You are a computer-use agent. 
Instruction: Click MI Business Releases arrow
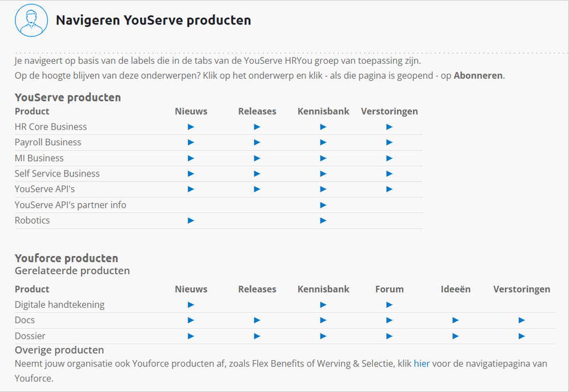tap(257, 158)
